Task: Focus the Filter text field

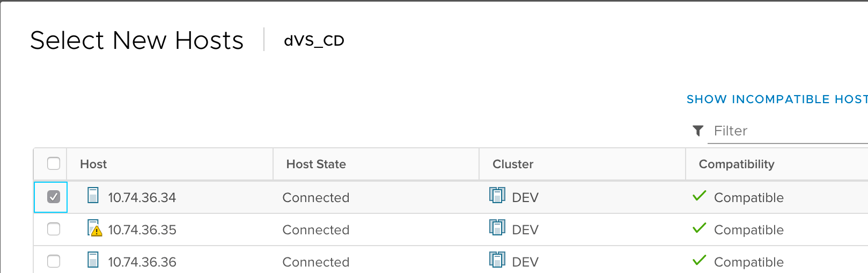Action: coord(789,131)
